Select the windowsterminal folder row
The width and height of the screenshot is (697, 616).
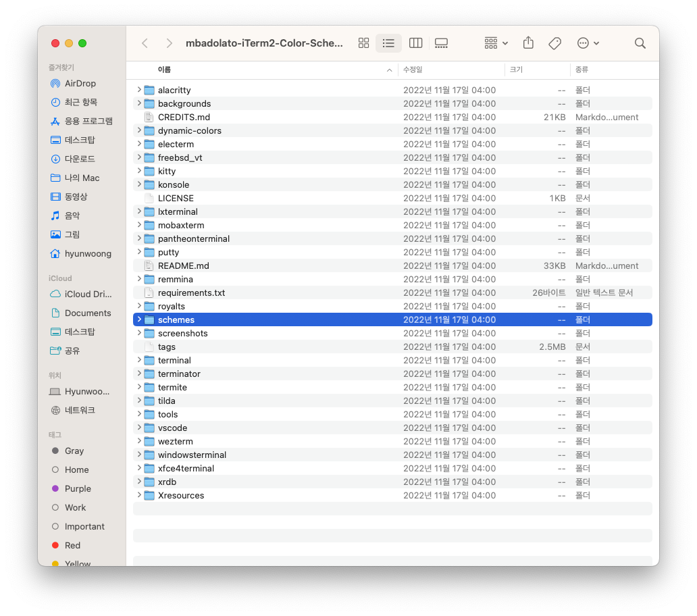(x=392, y=455)
